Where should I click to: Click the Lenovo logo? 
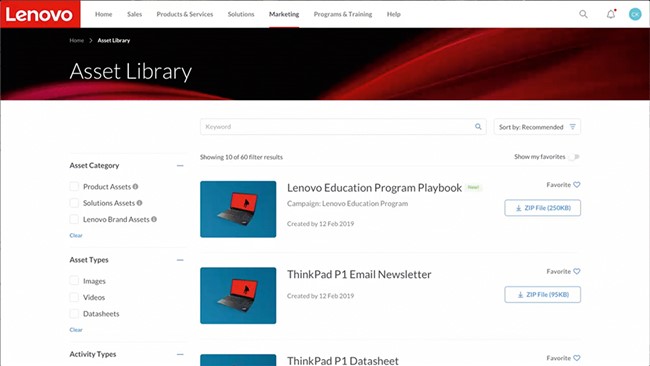40,14
